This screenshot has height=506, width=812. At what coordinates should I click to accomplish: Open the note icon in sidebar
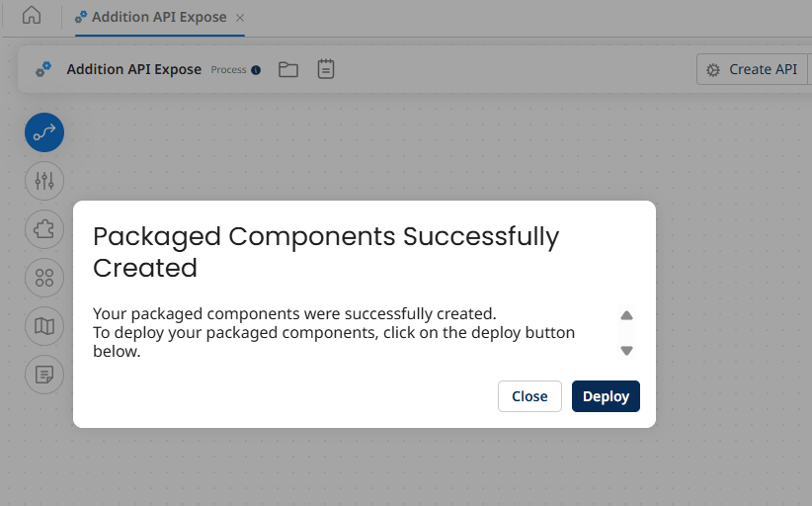(44, 375)
